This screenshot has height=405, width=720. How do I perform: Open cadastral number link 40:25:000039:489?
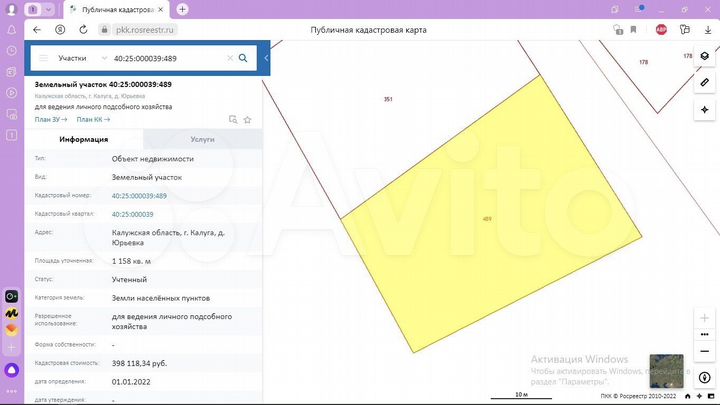[139, 196]
